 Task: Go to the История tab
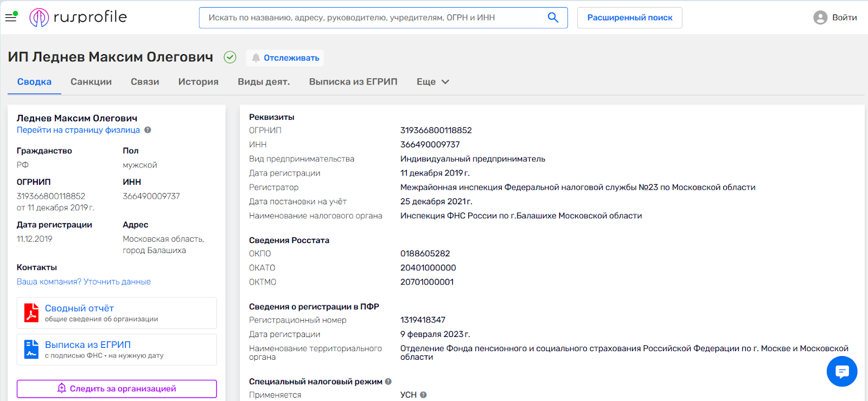tap(198, 82)
